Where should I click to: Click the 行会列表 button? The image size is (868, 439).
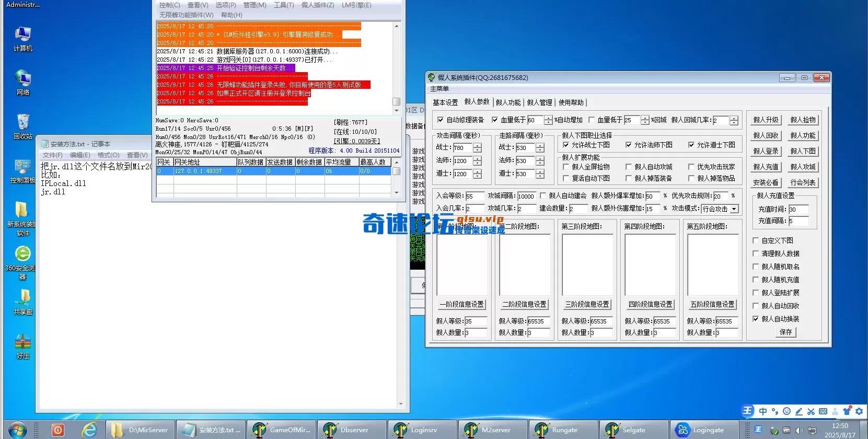tap(803, 182)
